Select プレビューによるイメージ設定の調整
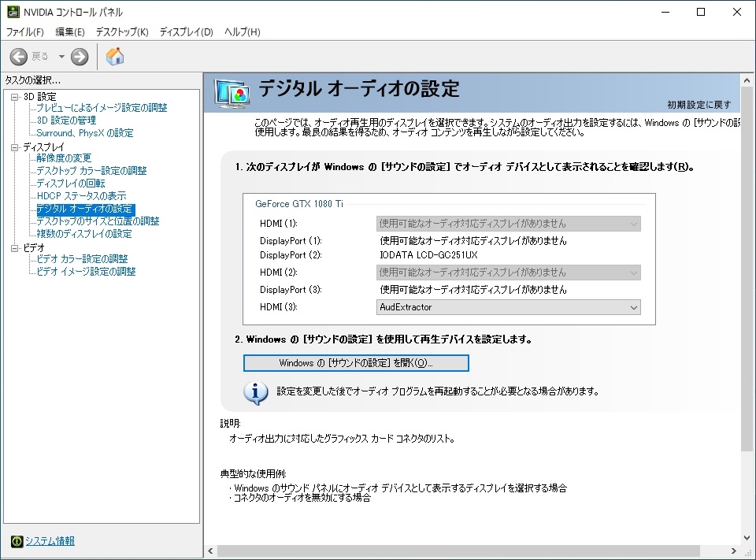The width and height of the screenshot is (756, 560). [x=102, y=108]
